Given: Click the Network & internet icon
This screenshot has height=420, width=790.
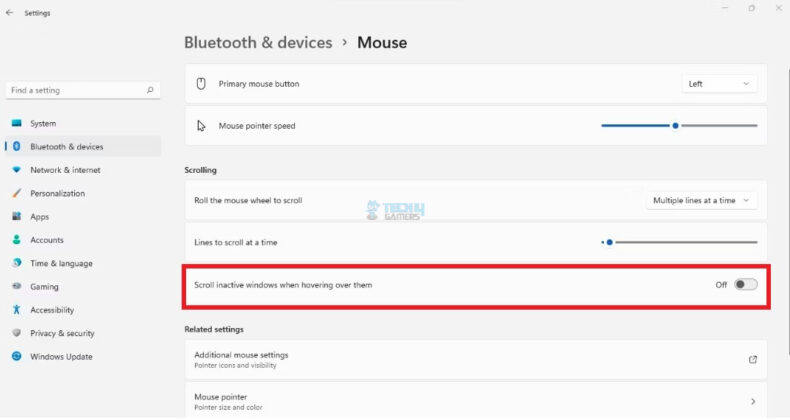Looking at the screenshot, I should point(17,170).
